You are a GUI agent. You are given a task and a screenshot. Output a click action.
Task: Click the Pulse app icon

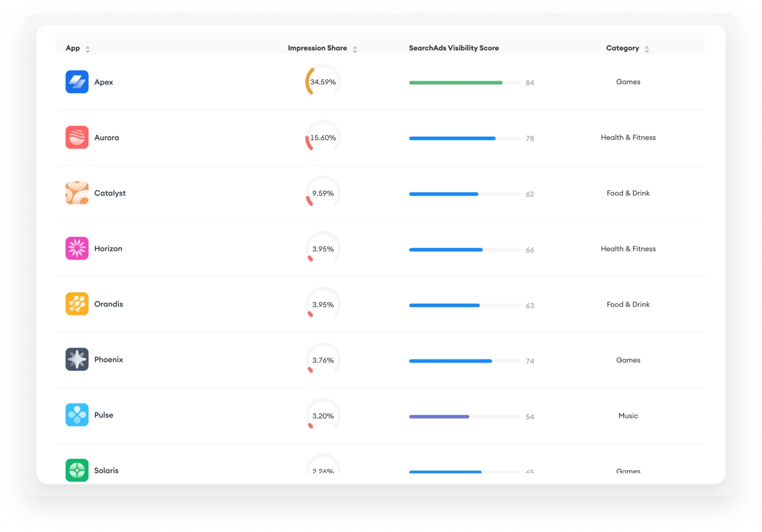pyautogui.click(x=77, y=415)
